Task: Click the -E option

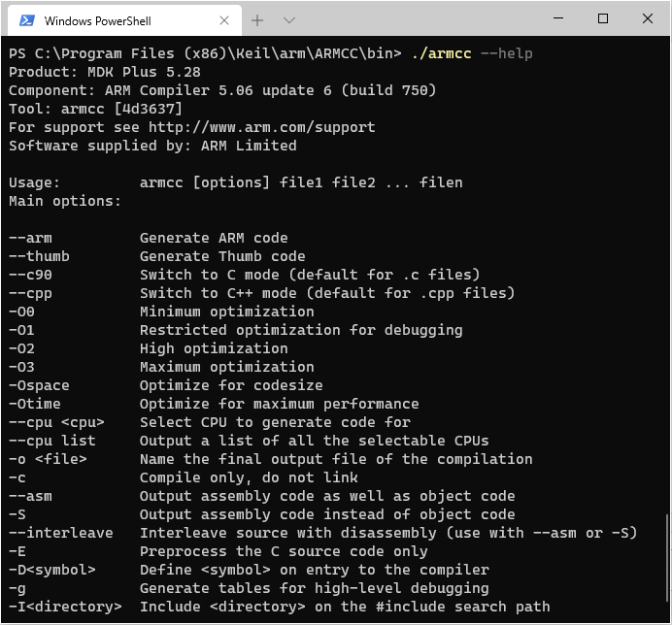Action: point(17,551)
